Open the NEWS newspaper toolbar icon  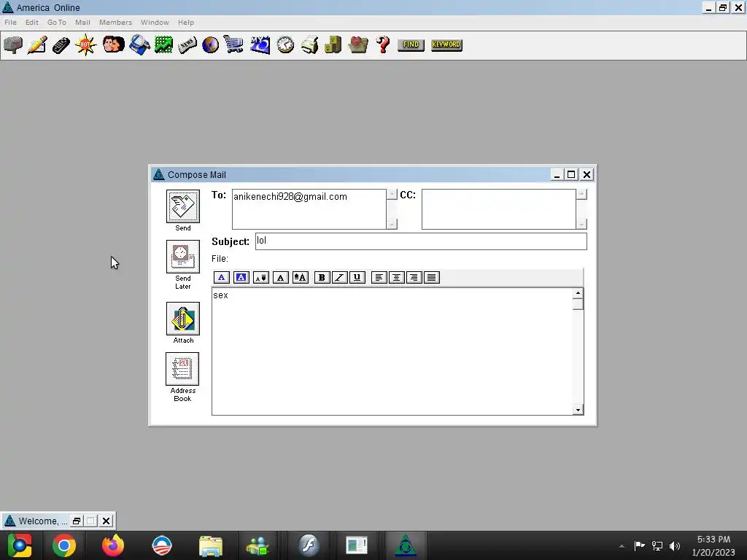(187, 45)
